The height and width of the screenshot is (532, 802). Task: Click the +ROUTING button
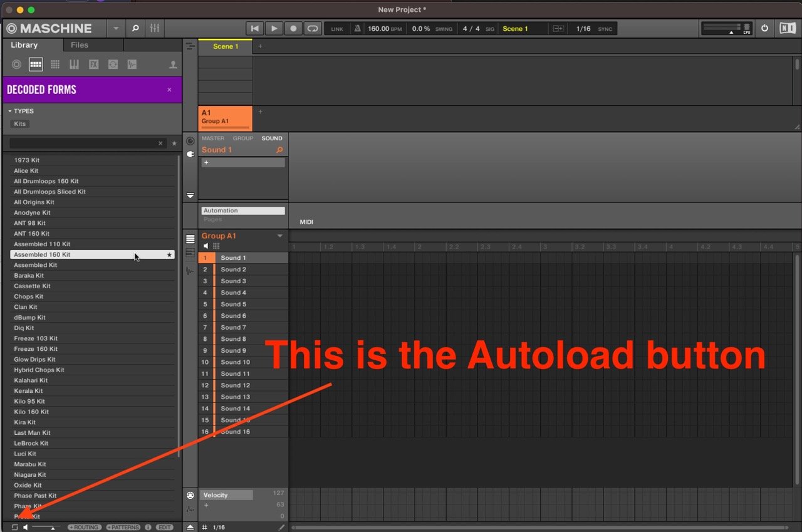click(84, 528)
